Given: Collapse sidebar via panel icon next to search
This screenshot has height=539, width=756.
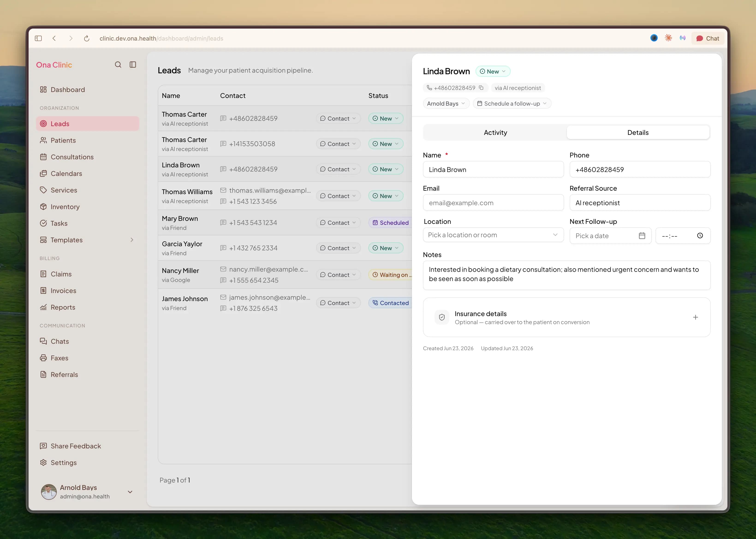Looking at the screenshot, I should (x=133, y=65).
